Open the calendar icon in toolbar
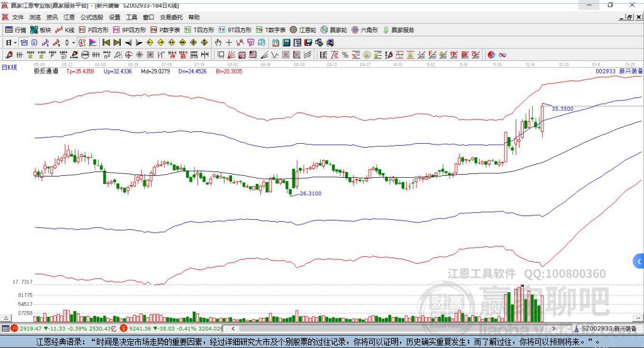This screenshot has height=348, width=644. coord(275,43)
